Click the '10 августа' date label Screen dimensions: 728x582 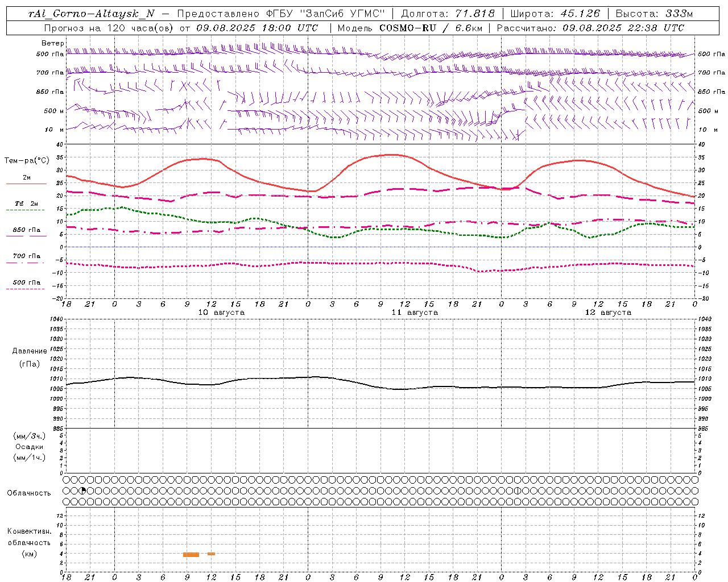click(x=221, y=313)
